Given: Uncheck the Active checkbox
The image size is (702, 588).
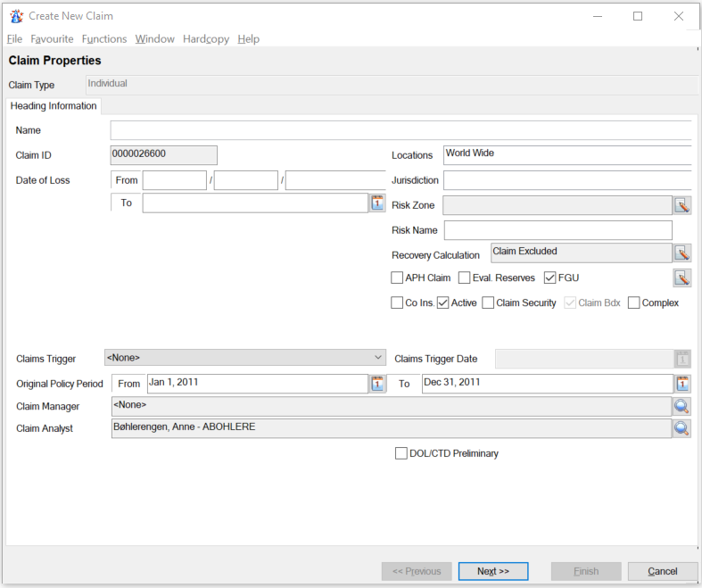Looking at the screenshot, I should [x=443, y=302].
